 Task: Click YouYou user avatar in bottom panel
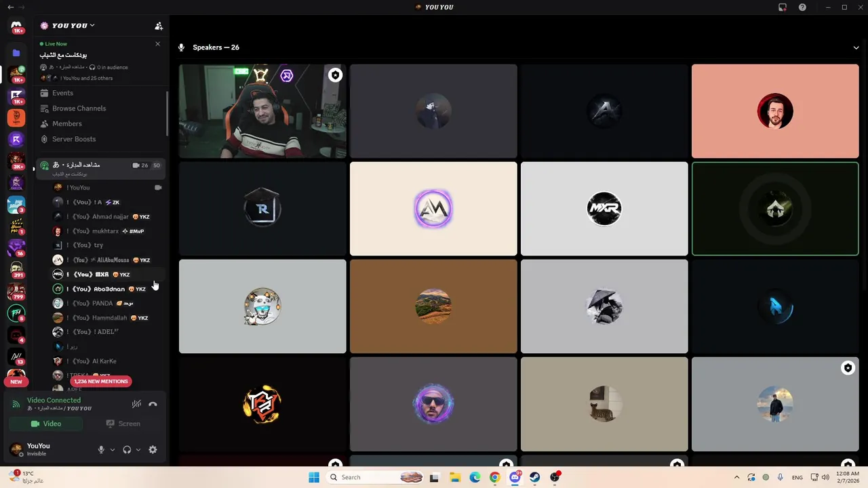coord(16,449)
